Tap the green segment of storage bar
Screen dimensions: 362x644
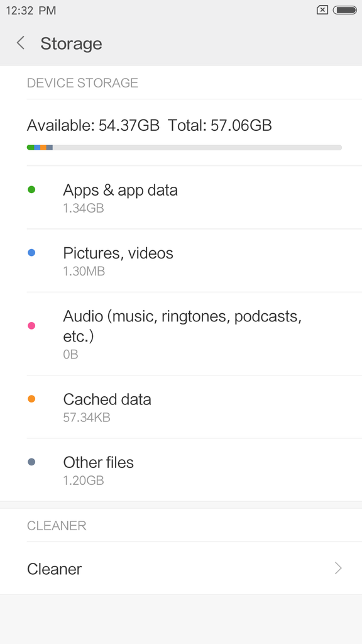click(x=30, y=147)
